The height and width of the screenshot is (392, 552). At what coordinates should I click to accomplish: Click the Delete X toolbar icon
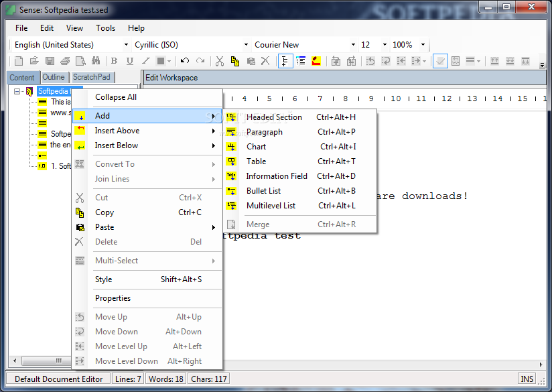click(265, 61)
